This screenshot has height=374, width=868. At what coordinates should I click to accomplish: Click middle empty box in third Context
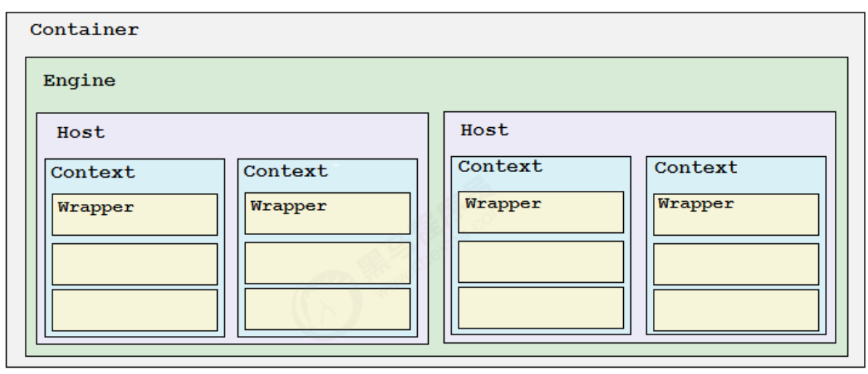tap(541, 261)
